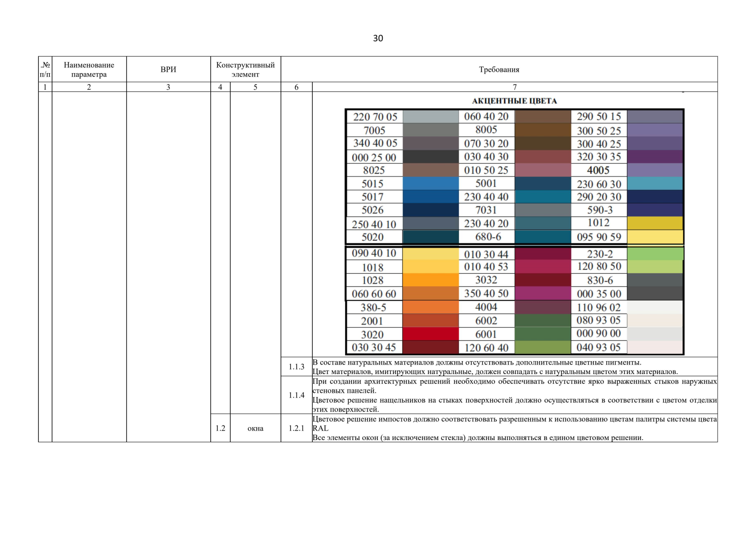Click the magenta swatch next to 350 40 50
This screenshot has width=756, height=535.
(543, 293)
